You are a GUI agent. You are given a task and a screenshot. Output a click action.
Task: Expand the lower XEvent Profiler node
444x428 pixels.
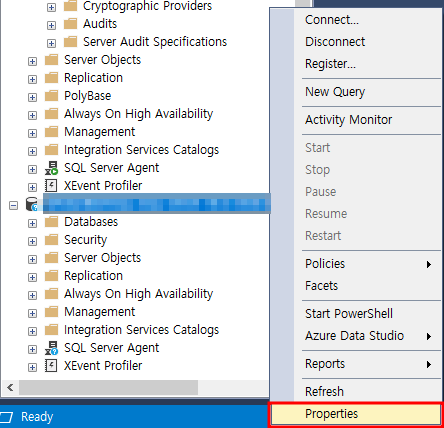click(x=32, y=367)
